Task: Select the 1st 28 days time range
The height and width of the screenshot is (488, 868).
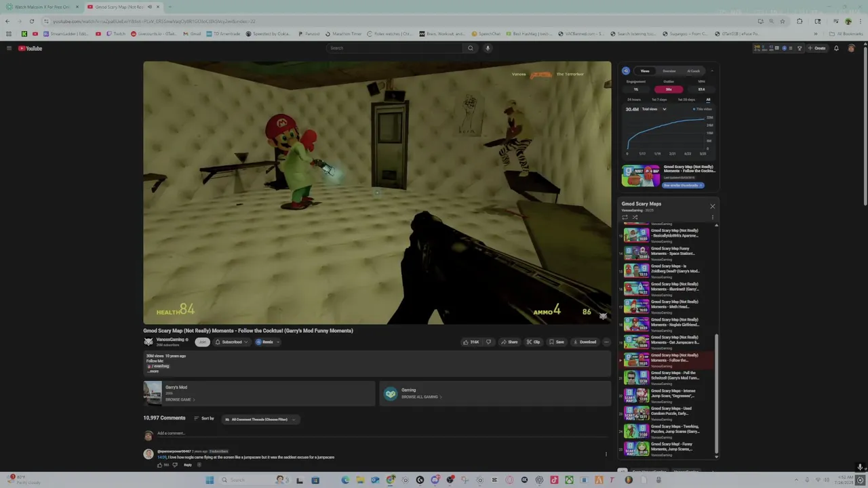Action: [686, 100]
